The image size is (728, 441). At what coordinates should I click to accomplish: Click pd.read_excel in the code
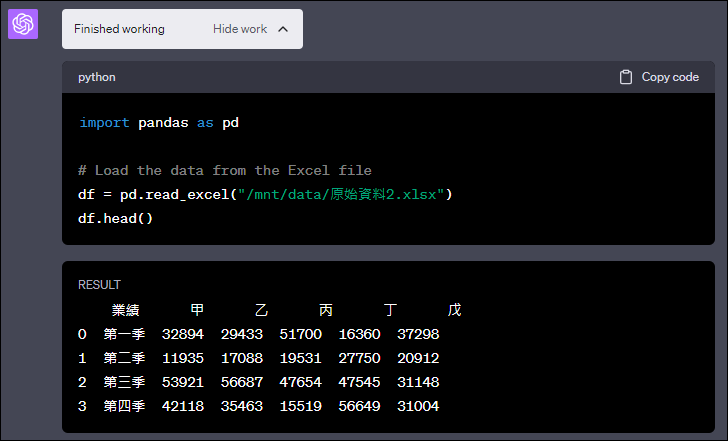coord(175,194)
